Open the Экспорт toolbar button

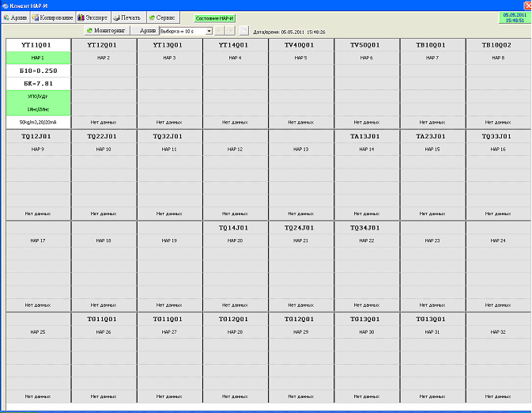(x=92, y=17)
